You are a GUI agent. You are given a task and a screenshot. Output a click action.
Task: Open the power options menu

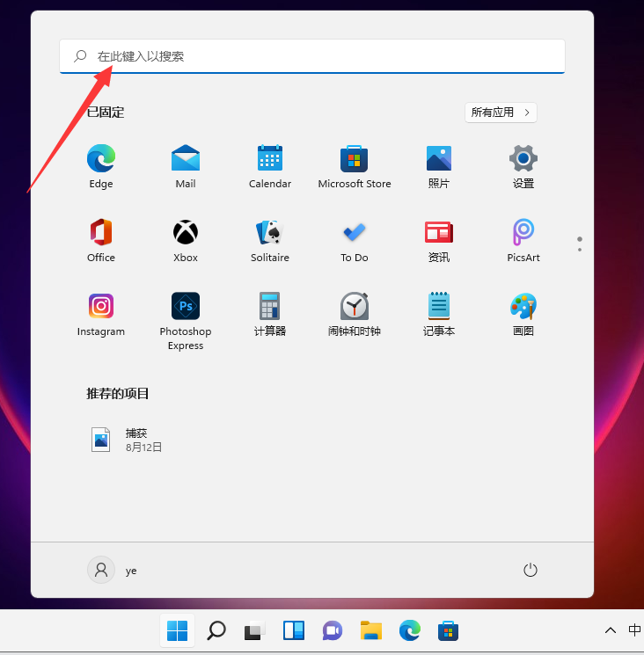click(530, 570)
